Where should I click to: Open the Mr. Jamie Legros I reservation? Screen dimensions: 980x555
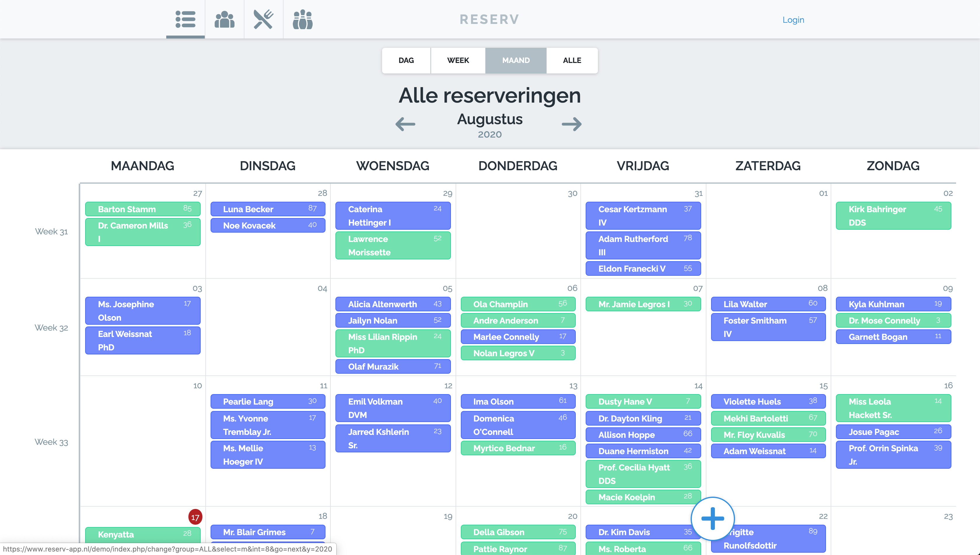point(643,304)
